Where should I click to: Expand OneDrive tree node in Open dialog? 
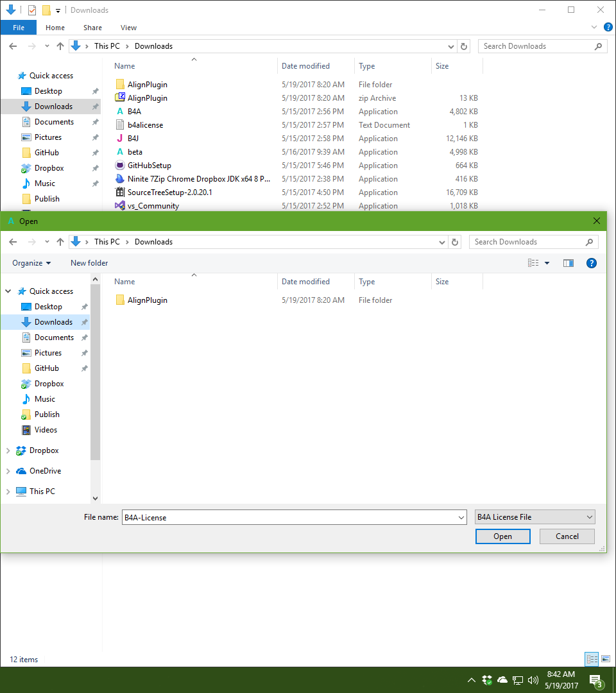8,471
